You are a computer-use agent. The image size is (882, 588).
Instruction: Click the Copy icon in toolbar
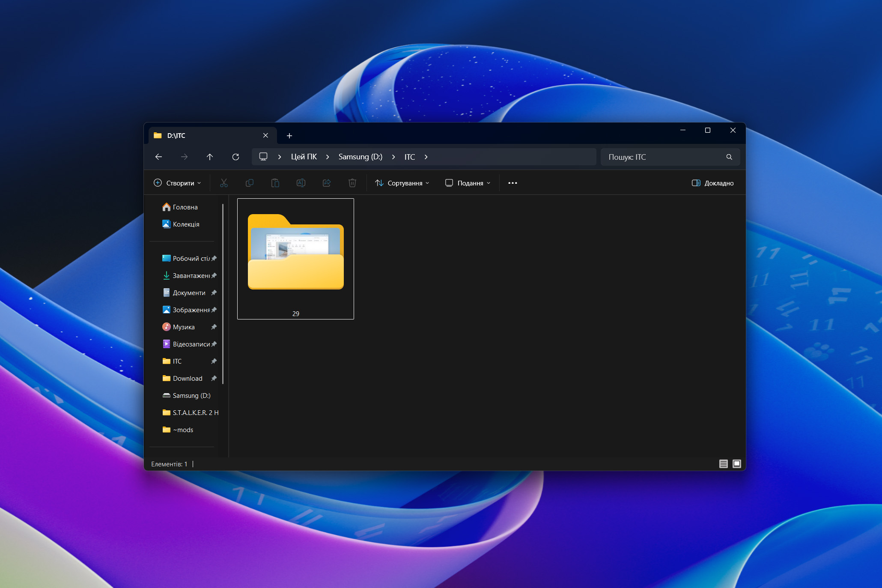click(249, 183)
